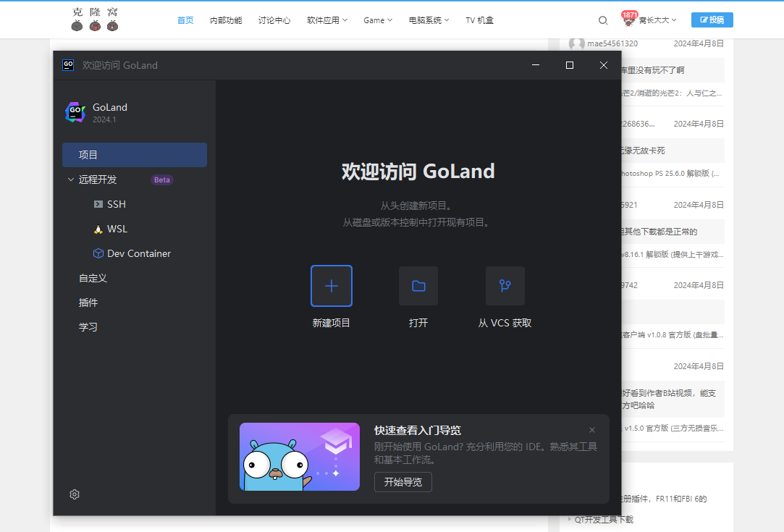Dismiss the quick tour banner
The image size is (784, 532).
click(592, 430)
